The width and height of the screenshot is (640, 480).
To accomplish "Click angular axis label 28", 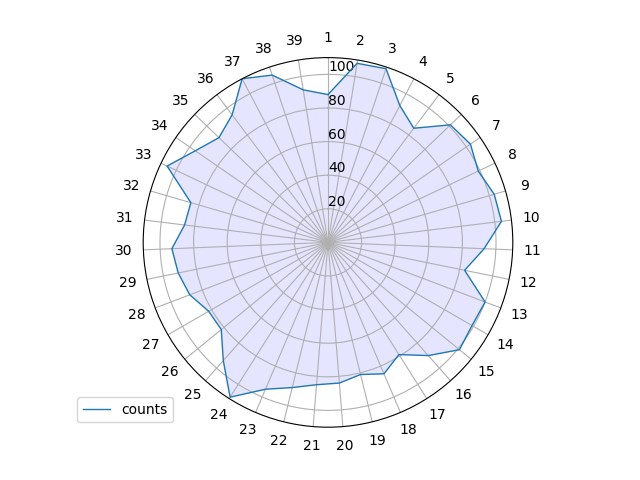I will pos(136,314).
